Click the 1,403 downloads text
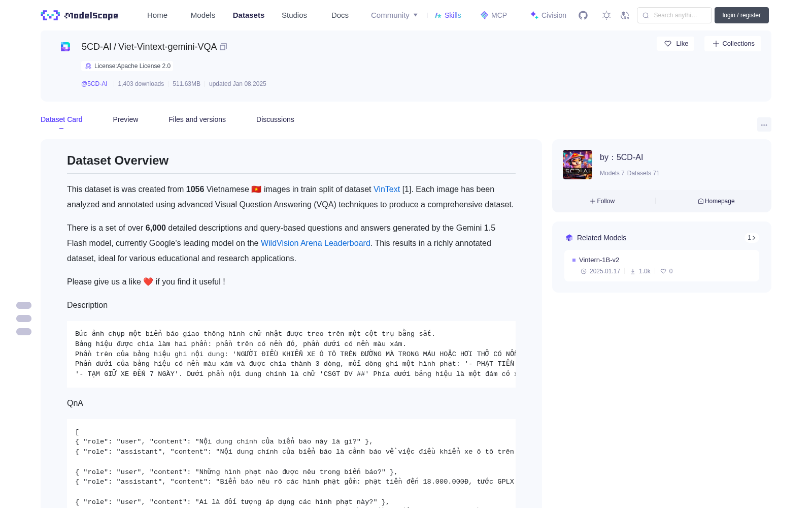 pos(141,84)
